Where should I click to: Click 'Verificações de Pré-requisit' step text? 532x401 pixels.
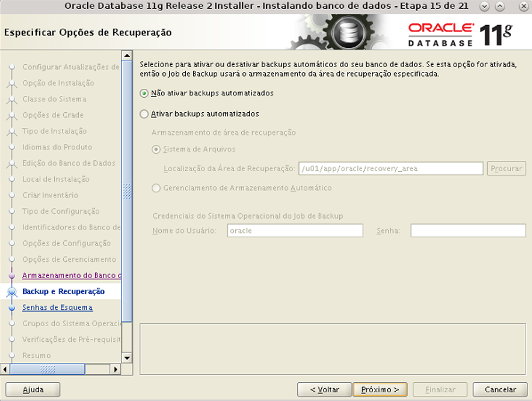click(72, 340)
